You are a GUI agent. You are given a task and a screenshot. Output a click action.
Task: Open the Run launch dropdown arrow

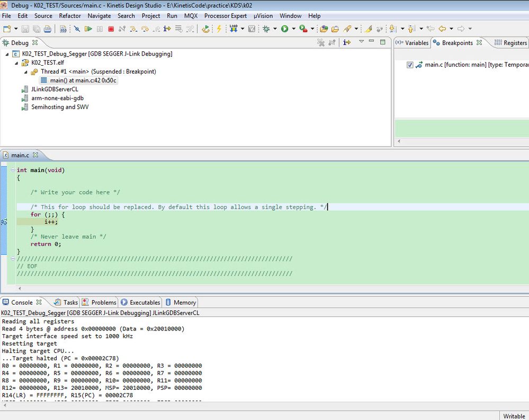[293, 29]
